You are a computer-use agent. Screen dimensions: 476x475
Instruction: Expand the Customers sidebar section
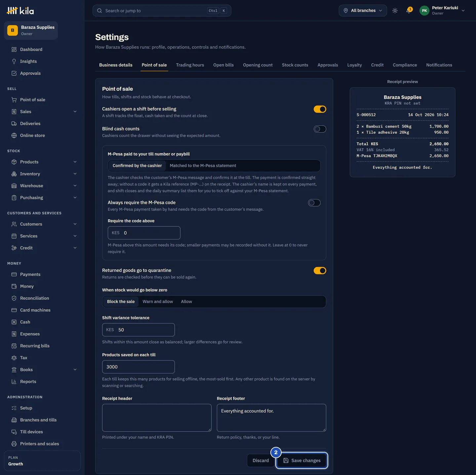tap(75, 224)
